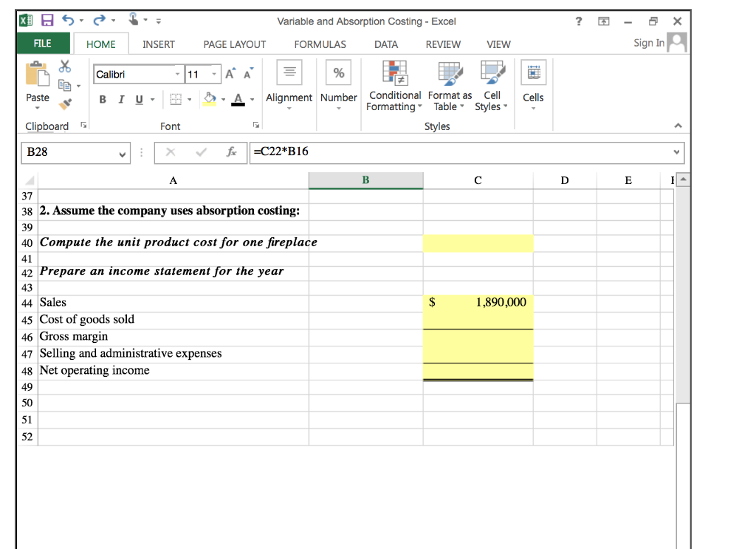Select the Format Painter brush icon
756x549 pixels.
(67, 102)
